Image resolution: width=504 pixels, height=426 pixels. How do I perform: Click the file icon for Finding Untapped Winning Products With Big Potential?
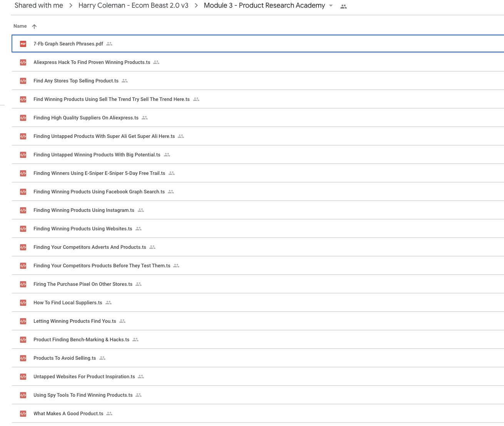click(23, 155)
